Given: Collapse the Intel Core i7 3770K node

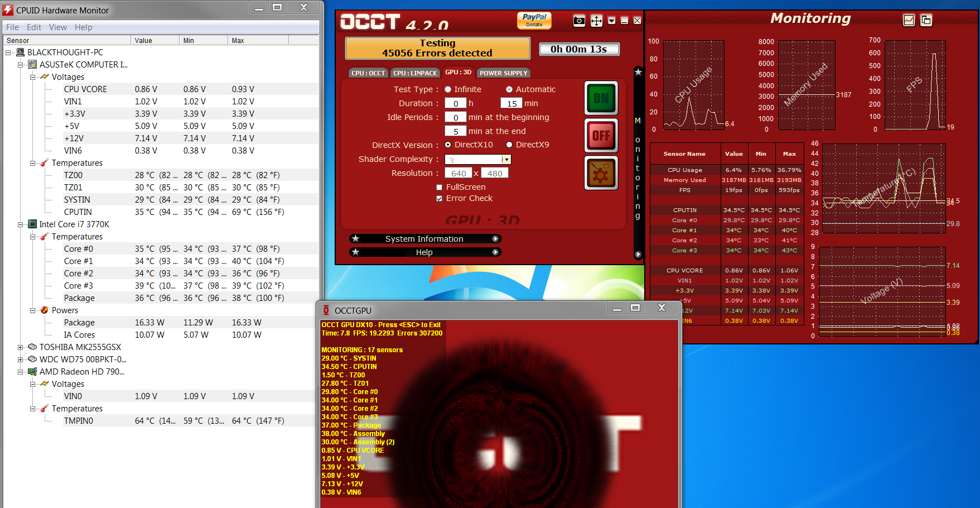Looking at the screenshot, I should (x=21, y=224).
